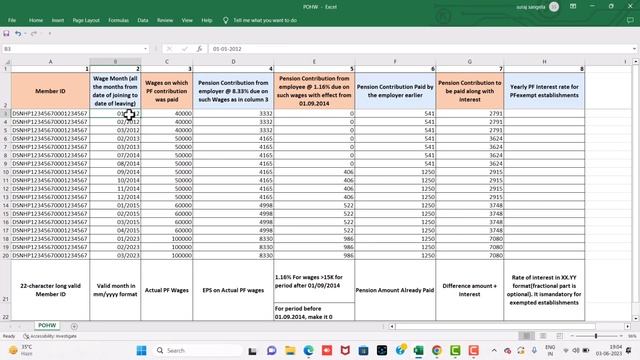Open the Chat app on the taskbar
The image size is (640, 360).
tap(271, 350)
